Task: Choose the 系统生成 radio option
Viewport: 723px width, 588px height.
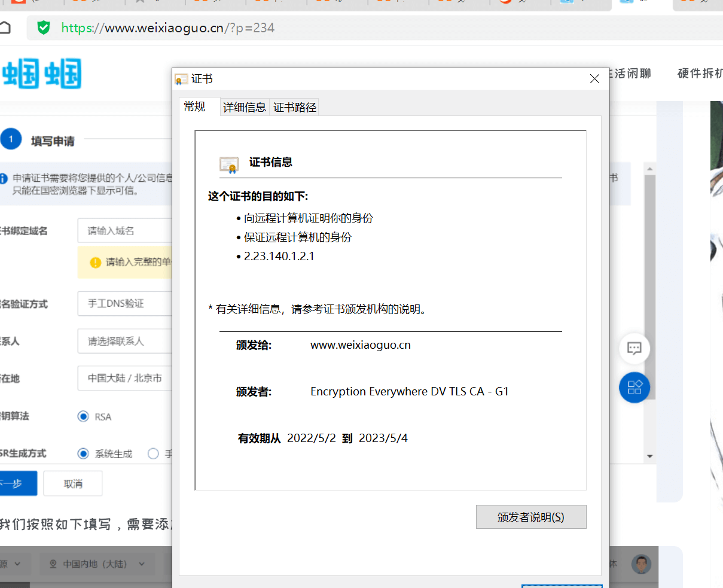Action: (x=84, y=453)
